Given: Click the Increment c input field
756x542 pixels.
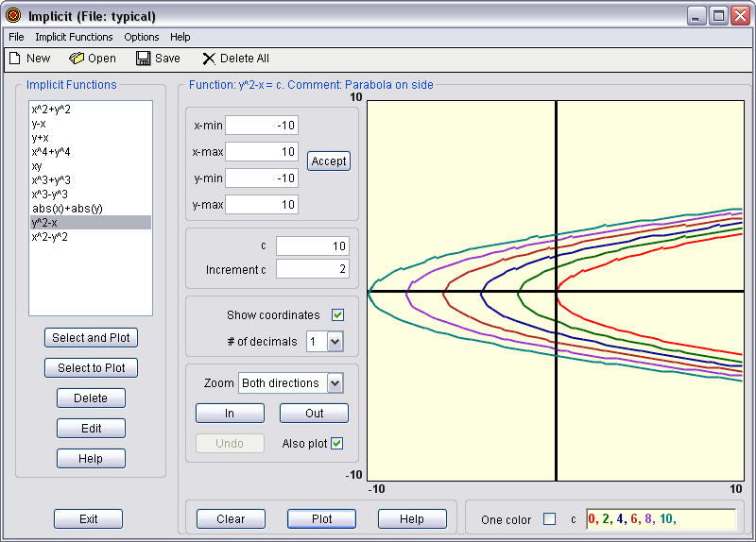Looking at the screenshot, I should pyautogui.click(x=313, y=270).
